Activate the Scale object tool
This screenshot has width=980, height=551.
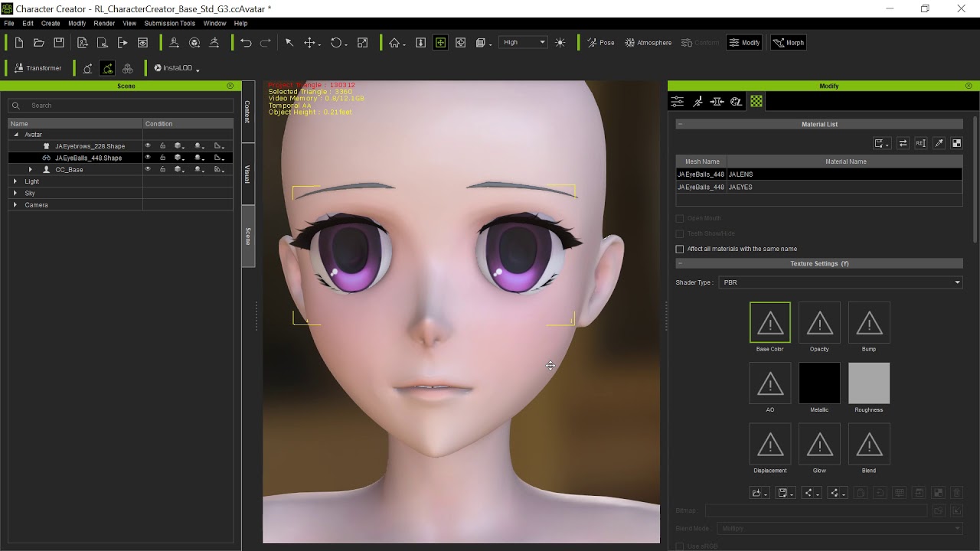[x=363, y=43]
